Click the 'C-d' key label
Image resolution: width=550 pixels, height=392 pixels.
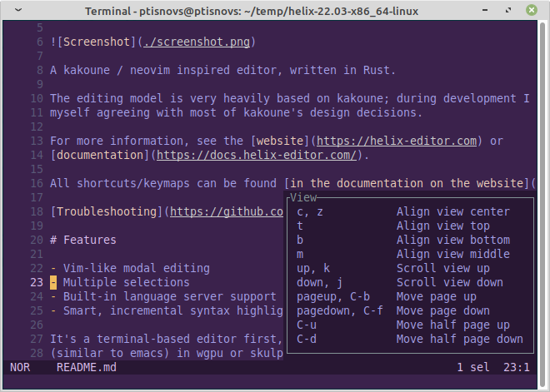point(307,339)
